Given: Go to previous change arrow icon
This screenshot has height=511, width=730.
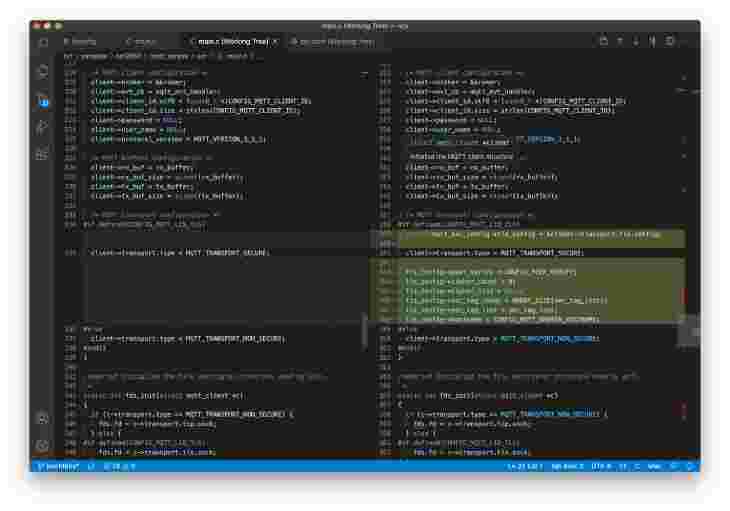Looking at the screenshot, I should click(x=620, y=41).
